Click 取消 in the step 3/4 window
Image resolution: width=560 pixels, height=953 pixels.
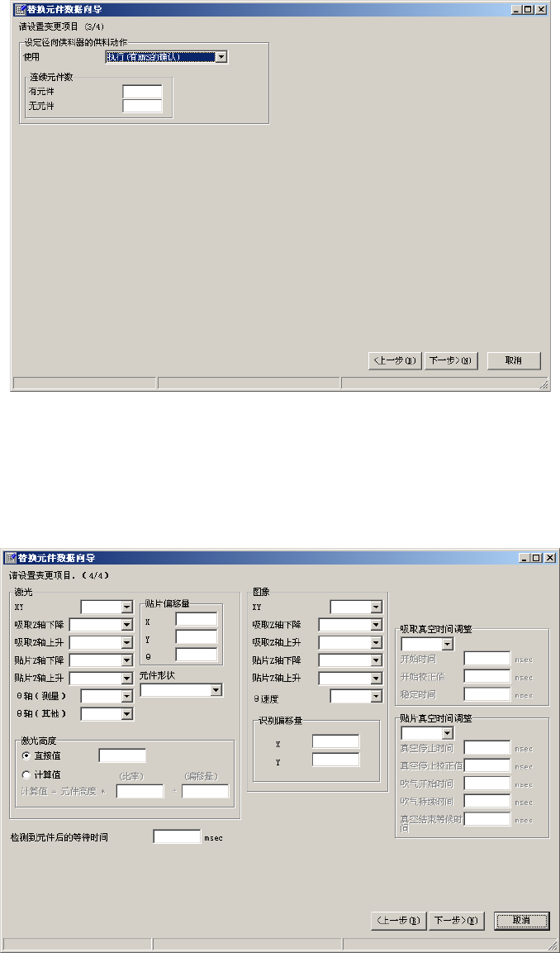pos(514,360)
